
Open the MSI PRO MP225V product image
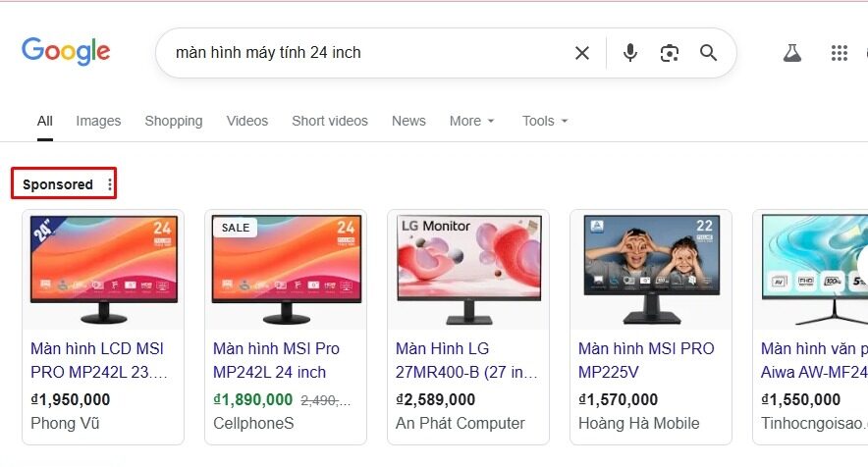click(x=652, y=270)
